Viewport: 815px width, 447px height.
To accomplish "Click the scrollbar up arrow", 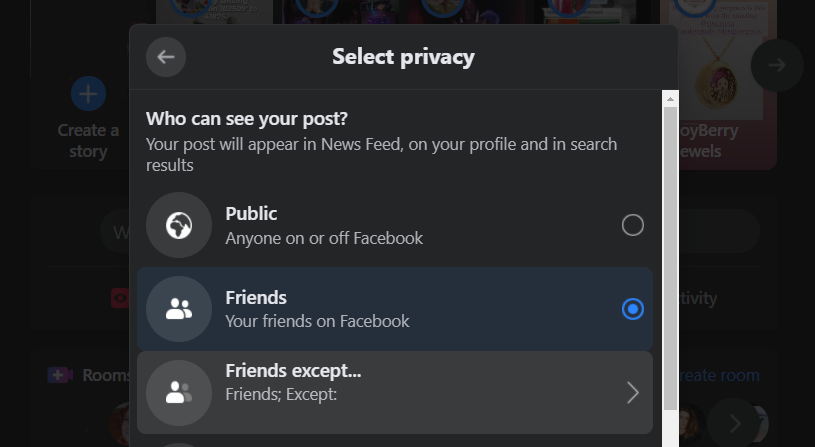I will click(x=671, y=98).
